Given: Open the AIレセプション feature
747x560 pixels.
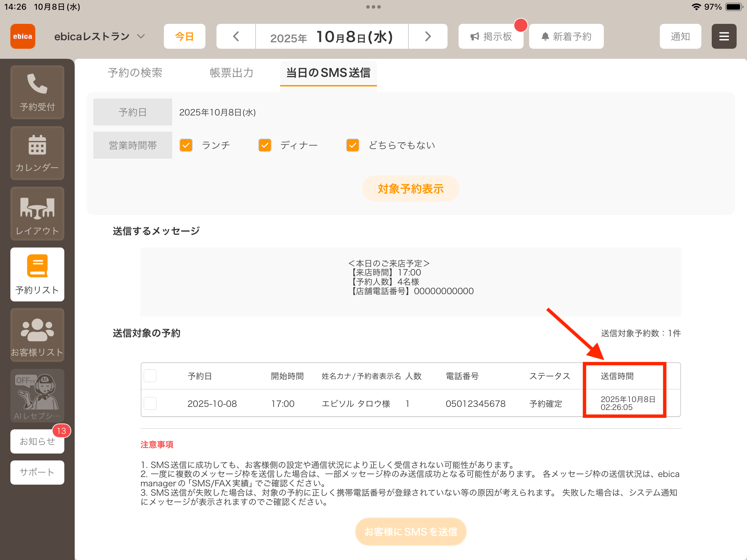Looking at the screenshot, I should point(37,395).
